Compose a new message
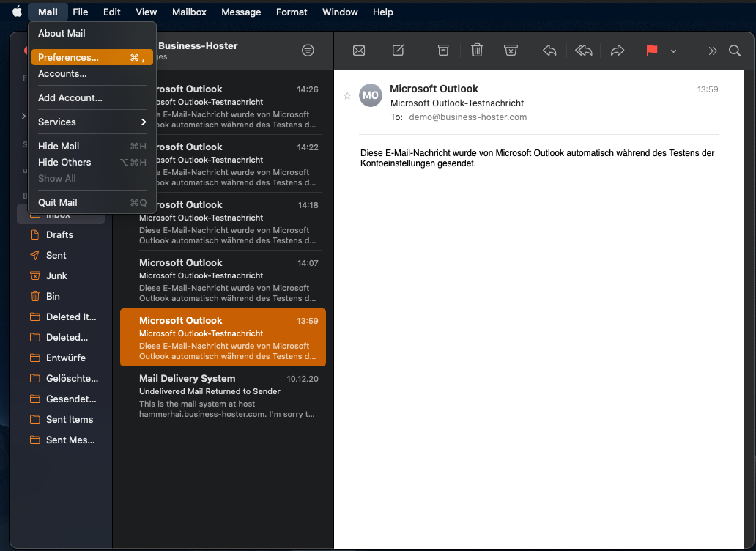The height and width of the screenshot is (551, 756). (399, 50)
